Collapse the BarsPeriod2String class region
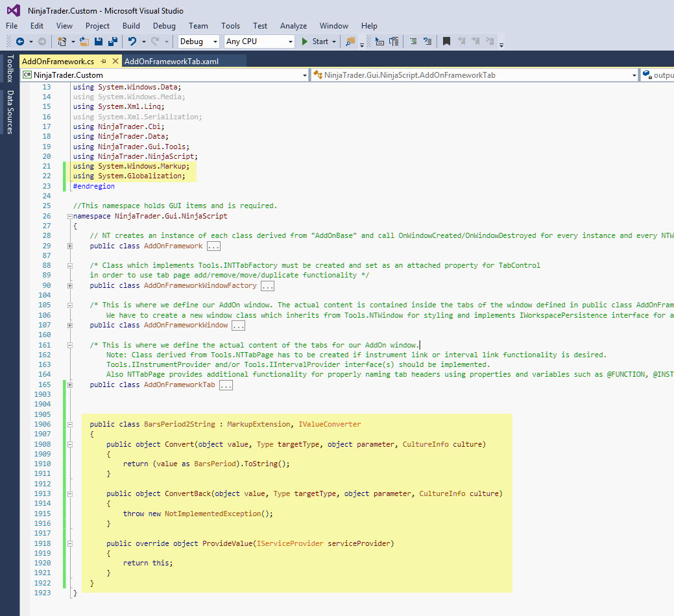This screenshot has height=616, width=674. 70,425
